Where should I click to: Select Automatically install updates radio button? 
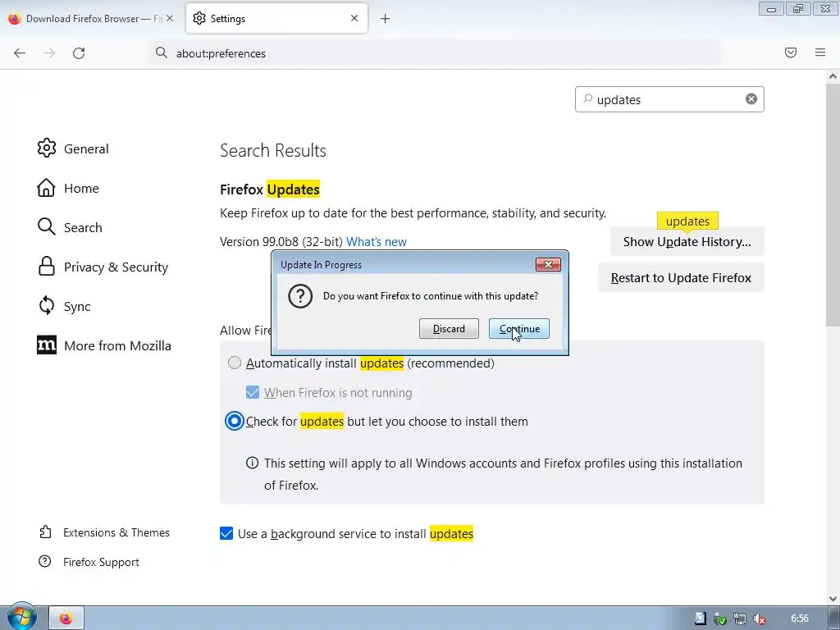click(x=235, y=363)
